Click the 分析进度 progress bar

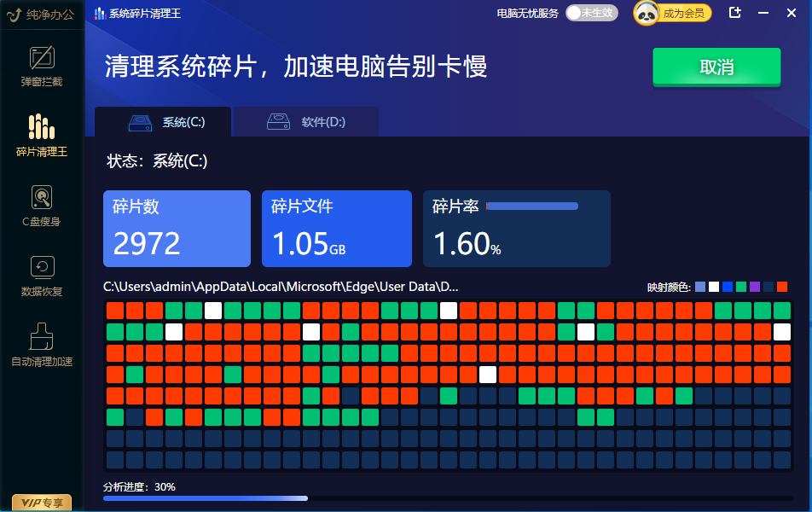click(447, 497)
